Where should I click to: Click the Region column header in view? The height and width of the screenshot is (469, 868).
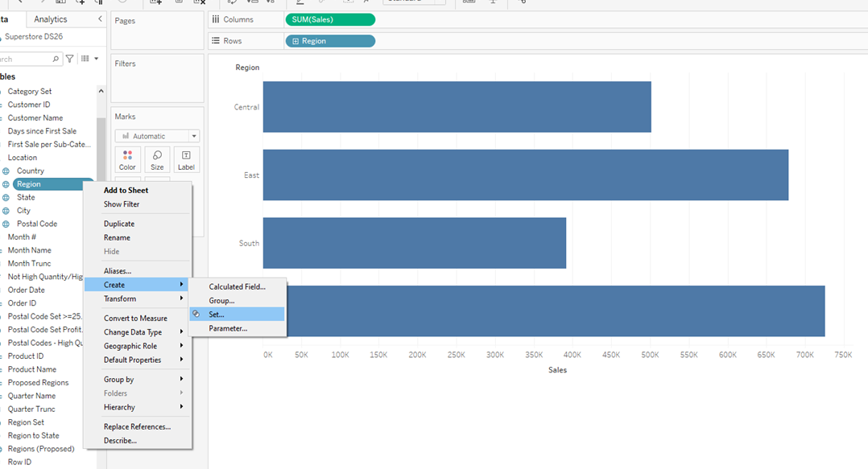(247, 68)
